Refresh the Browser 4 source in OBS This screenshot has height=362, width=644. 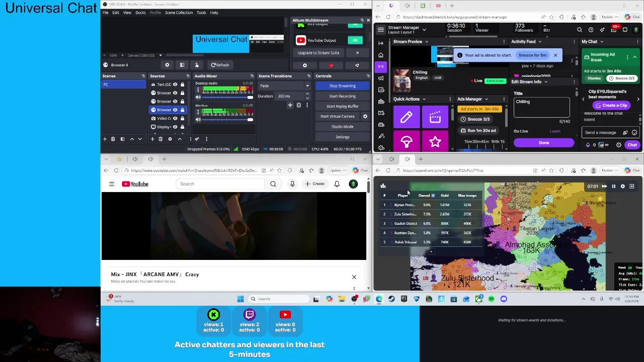[220, 65]
